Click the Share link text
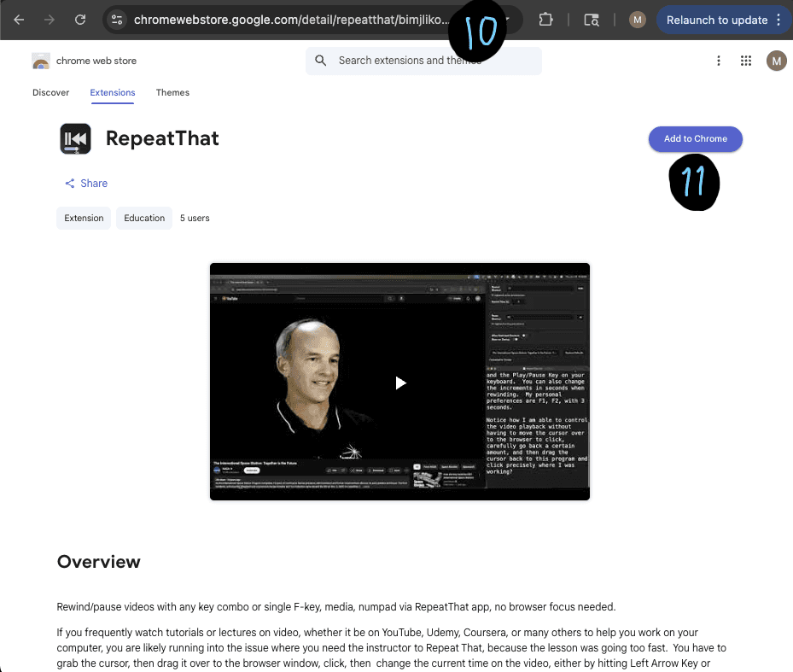Image resolution: width=793 pixels, height=672 pixels. tap(94, 184)
